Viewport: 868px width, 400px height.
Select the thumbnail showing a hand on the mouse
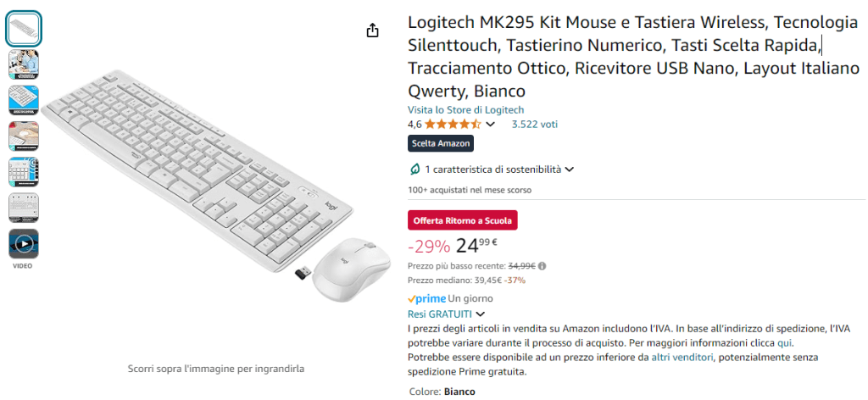24,136
